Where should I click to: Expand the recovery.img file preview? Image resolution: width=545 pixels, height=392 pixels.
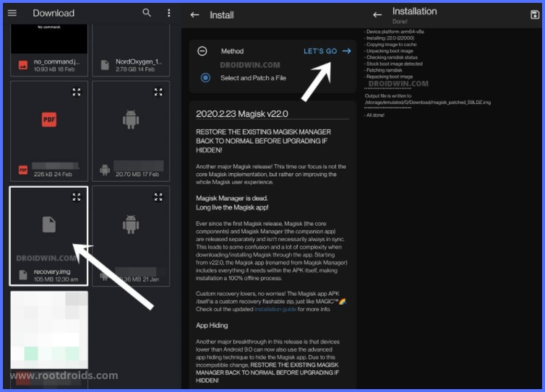(77, 197)
